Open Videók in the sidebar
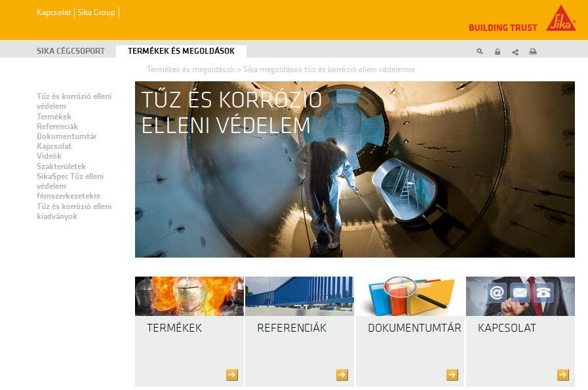Viewport: 588px width, 390px height. [49, 156]
